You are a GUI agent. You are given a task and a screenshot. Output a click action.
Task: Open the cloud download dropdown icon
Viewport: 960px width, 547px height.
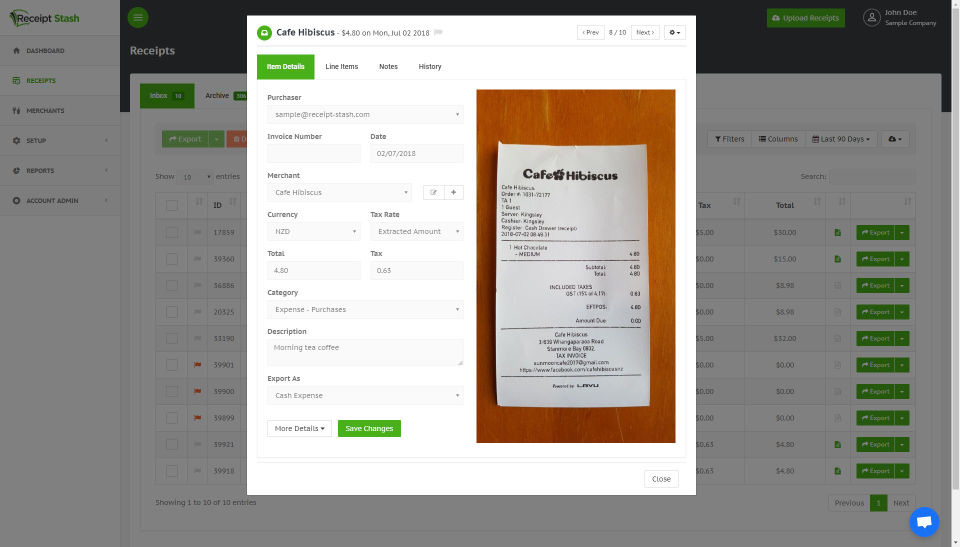coord(895,139)
